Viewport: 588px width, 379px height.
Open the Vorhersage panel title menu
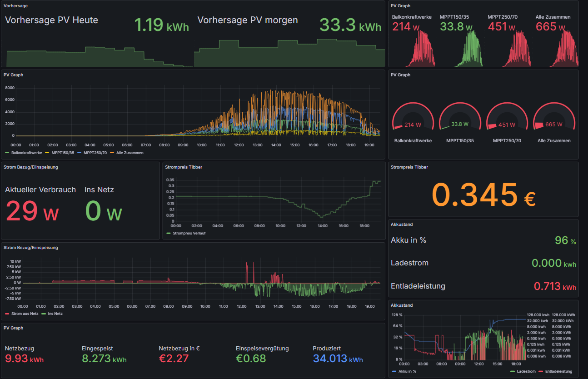point(15,6)
